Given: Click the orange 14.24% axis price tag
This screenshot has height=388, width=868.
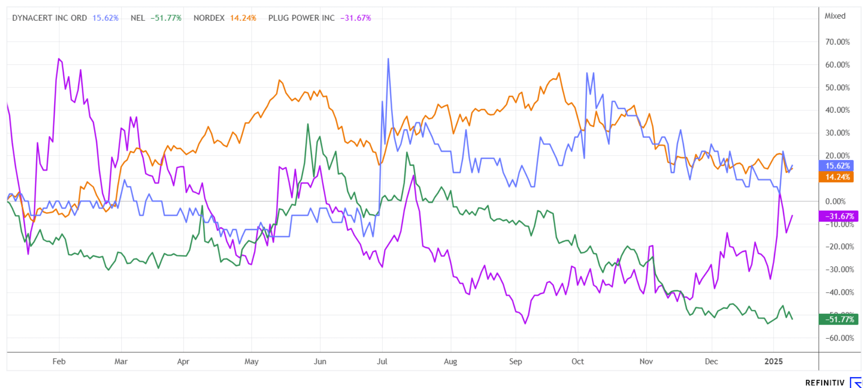Looking at the screenshot, I should (x=837, y=177).
